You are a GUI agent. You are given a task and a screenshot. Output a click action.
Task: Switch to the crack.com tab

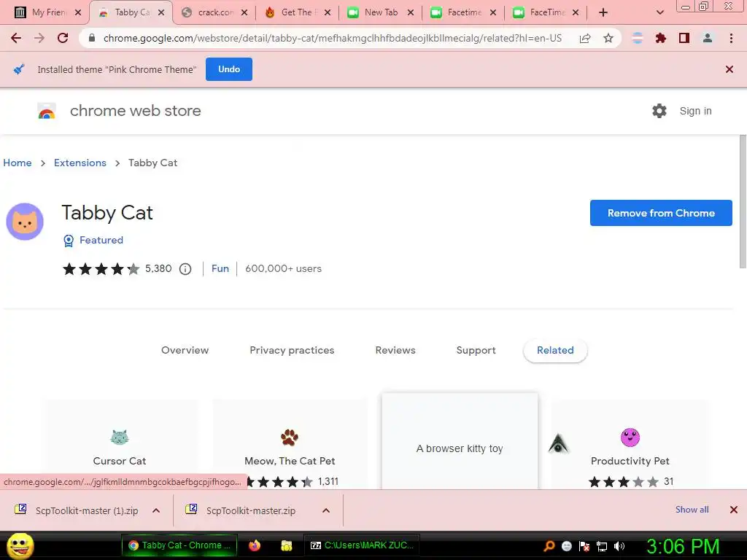(x=215, y=12)
